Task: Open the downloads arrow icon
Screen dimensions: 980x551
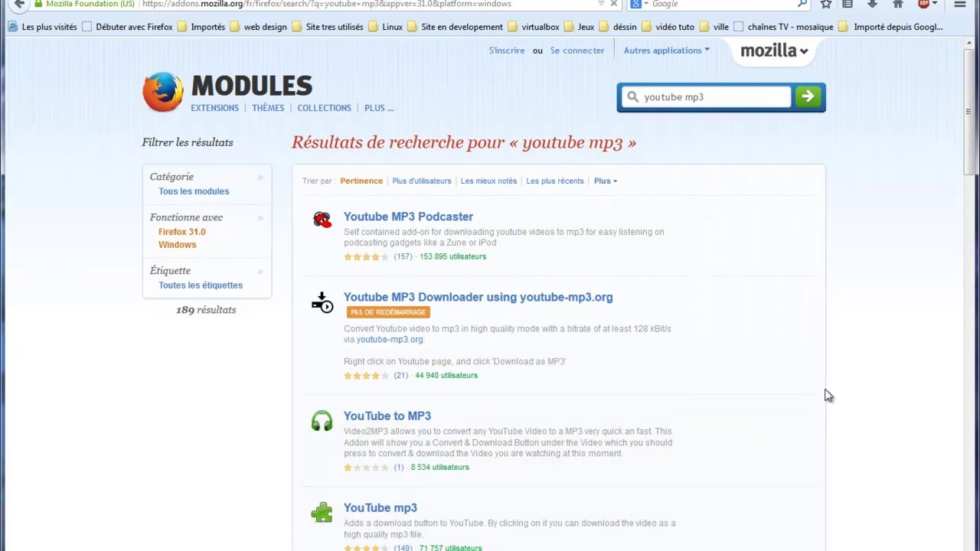Action: 872,4
